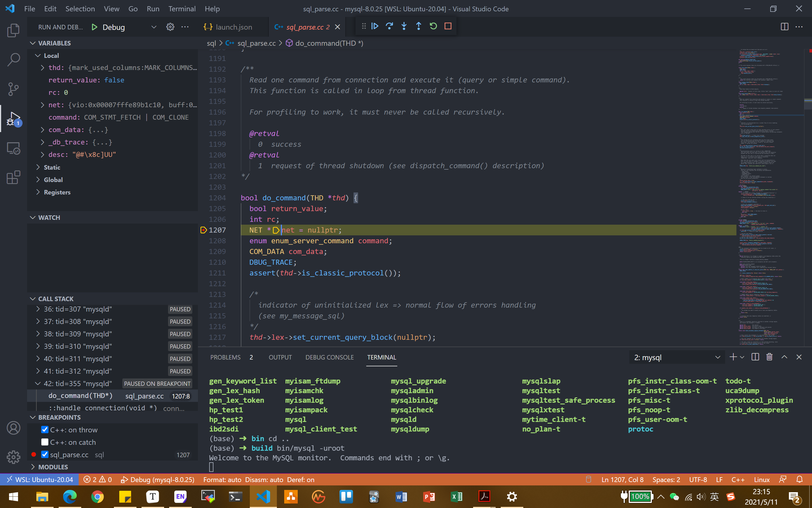812x508 pixels.
Task: Maximize the bottom panel size
Action: click(x=784, y=357)
